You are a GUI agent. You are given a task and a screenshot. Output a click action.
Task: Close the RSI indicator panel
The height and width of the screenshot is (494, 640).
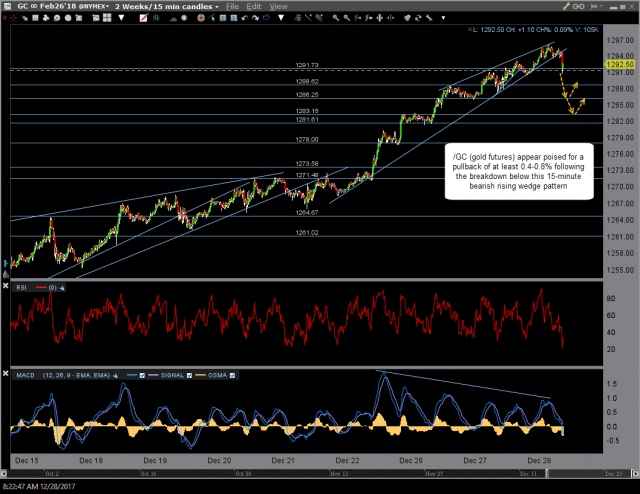click(5, 286)
